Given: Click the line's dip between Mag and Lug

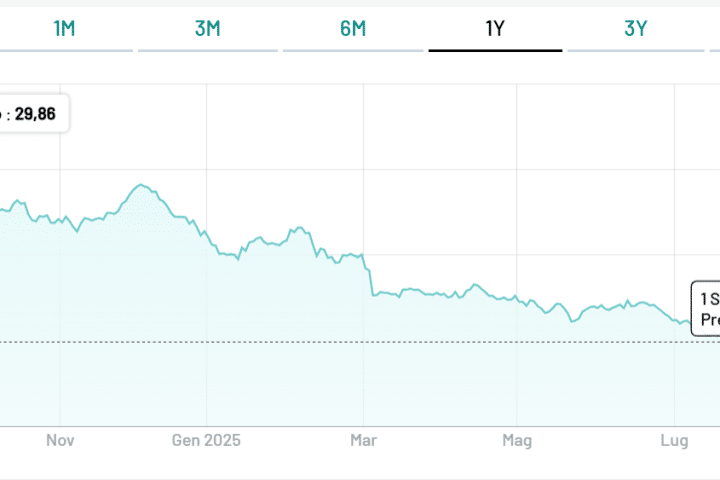Looking at the screenshot, I should pyautogui.click(x=573, y=320).
